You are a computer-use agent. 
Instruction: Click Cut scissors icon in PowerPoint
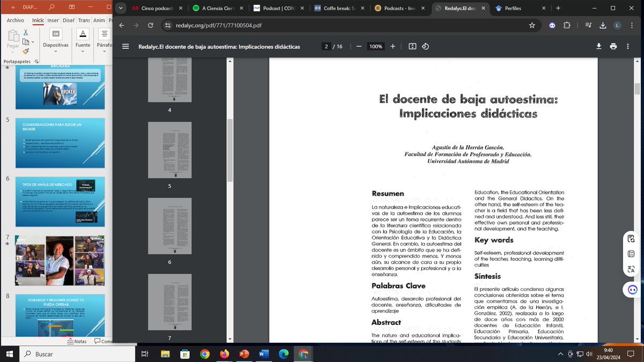pos(25,33)
